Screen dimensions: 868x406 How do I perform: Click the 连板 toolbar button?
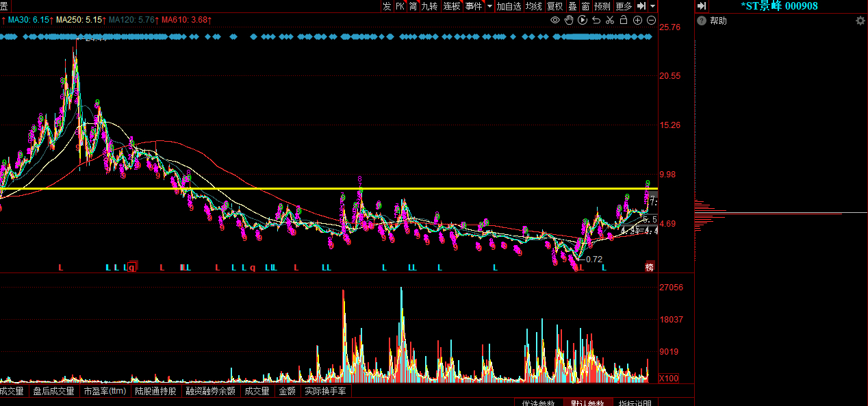(452, 5)
